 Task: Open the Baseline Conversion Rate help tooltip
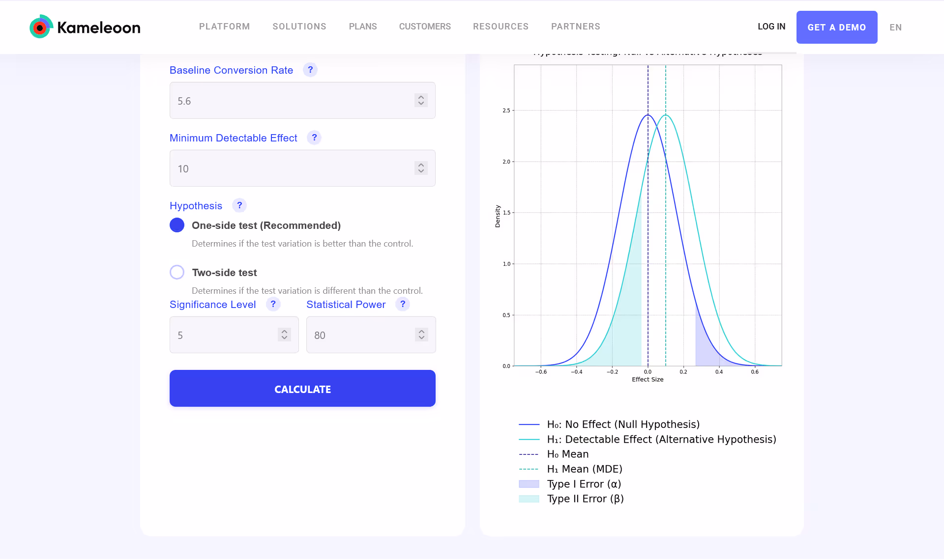coord(310,70)
